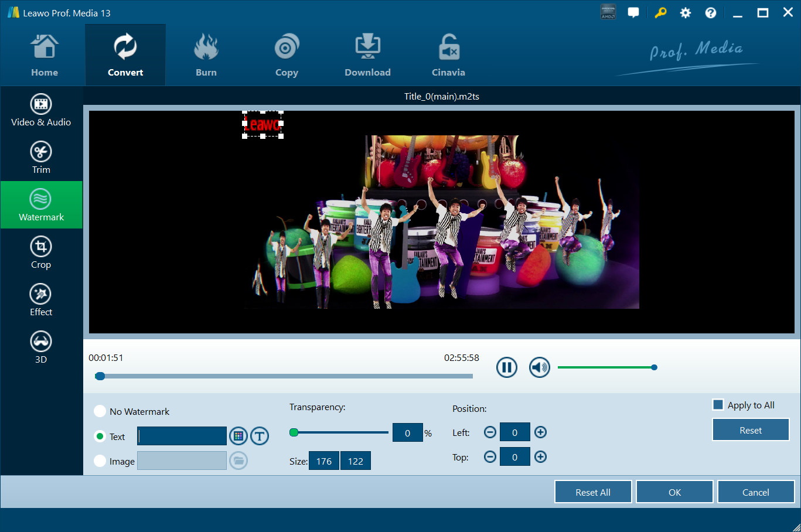Increase the Left position value

point(540,432)
